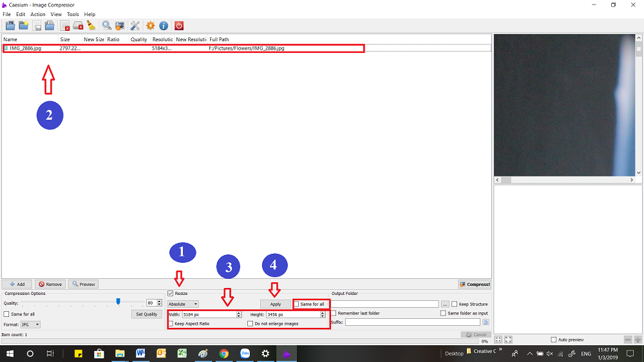The width and height of the screenshot is (644, 362).
Task: Click the magnifier Preview toolbar icon
Action: tap(107, 26)
